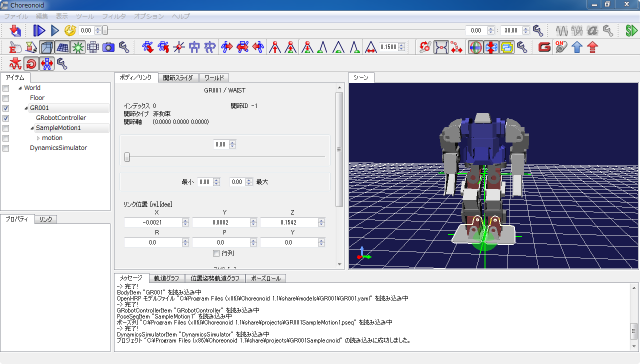Toggle the pressed inverse kinematics icon

pyautogui.click(x=441, y=47)
